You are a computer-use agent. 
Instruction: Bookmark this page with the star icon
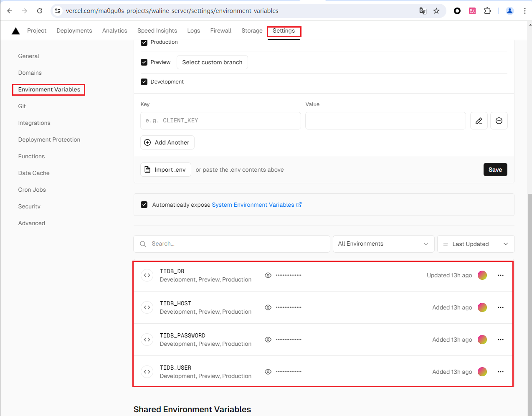436,11
